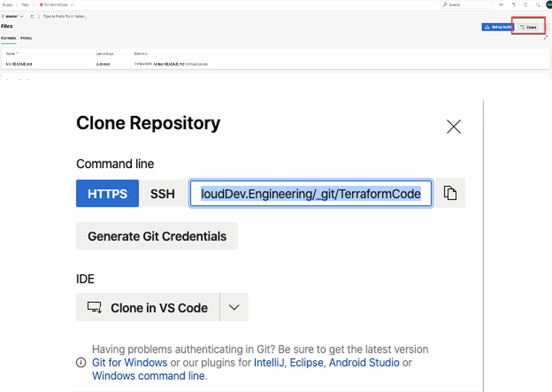Switch to the SSH protocol option
The height and width of the screenshot is (392, 552).
pyautogui.click(x=163, y=194)
